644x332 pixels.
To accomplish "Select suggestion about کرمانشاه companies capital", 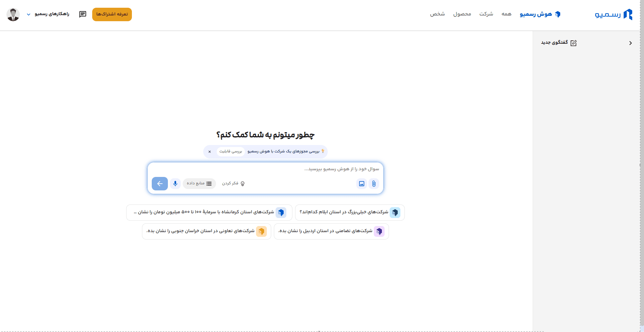I will point(209,213).
